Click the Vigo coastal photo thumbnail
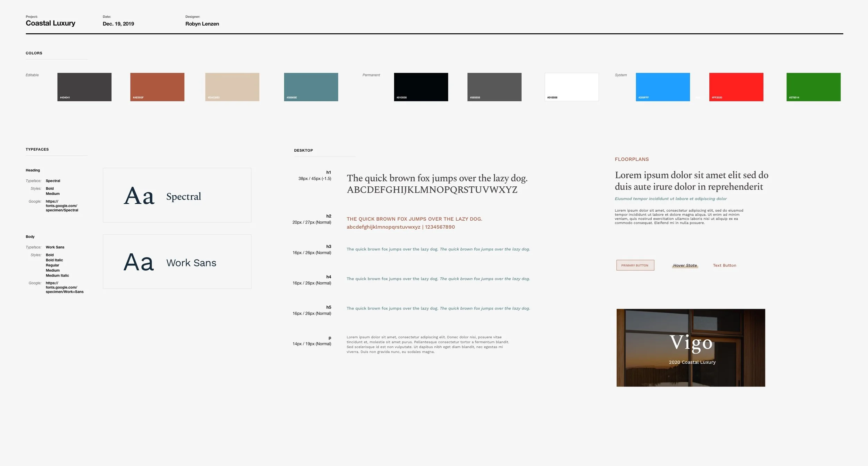Viewport: 868px width, 466px height. (691, 348)
